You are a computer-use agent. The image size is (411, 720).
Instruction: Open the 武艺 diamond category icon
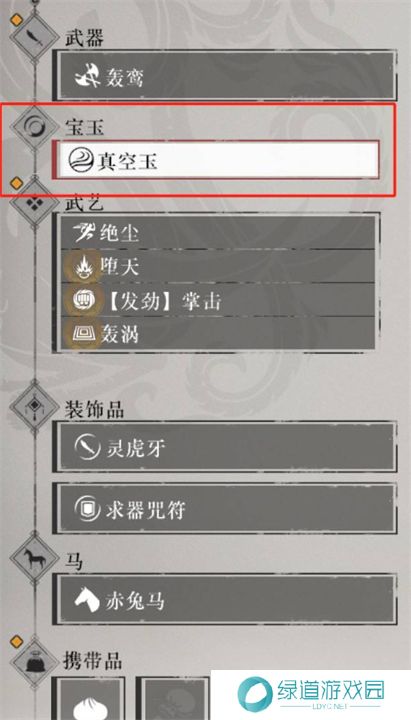point(34,203)
